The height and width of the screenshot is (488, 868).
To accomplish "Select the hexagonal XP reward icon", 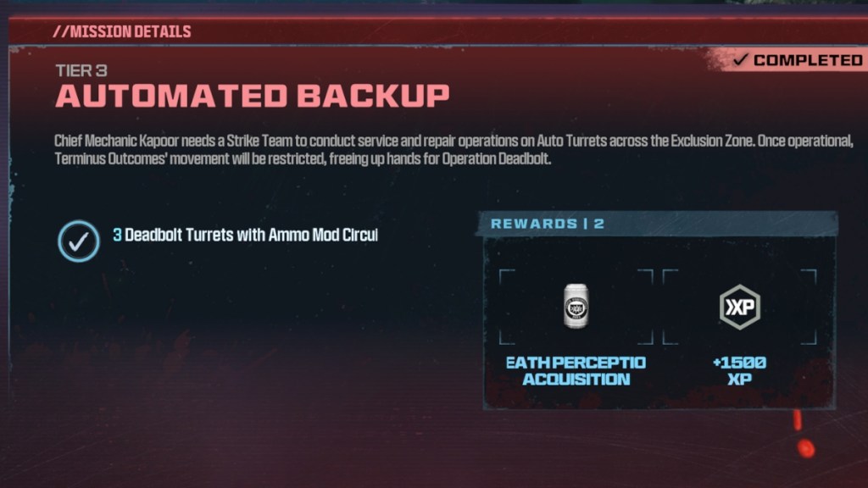I will (x=739, y=307).
